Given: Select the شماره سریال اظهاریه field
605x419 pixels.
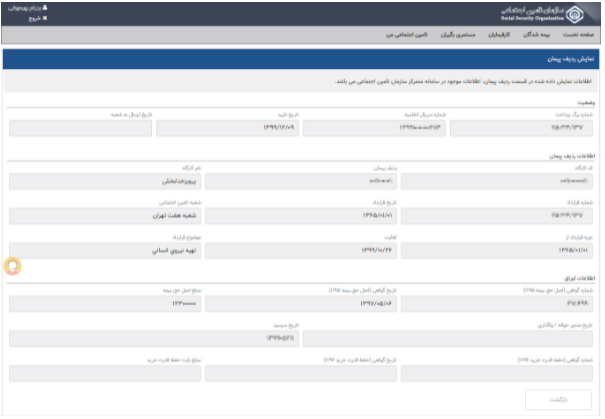Looking at the screenshot, I should (x=374, y=128).
